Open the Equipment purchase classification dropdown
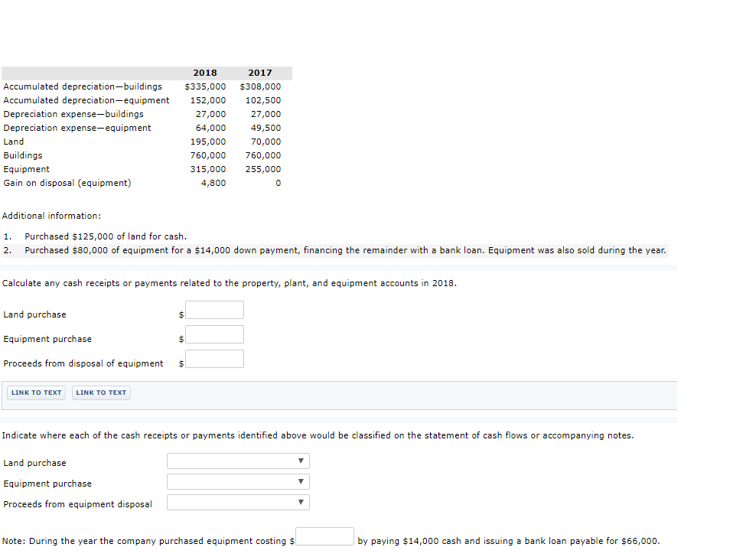The height and width of the screenshot is (557, 756). (x=237, y=481)
